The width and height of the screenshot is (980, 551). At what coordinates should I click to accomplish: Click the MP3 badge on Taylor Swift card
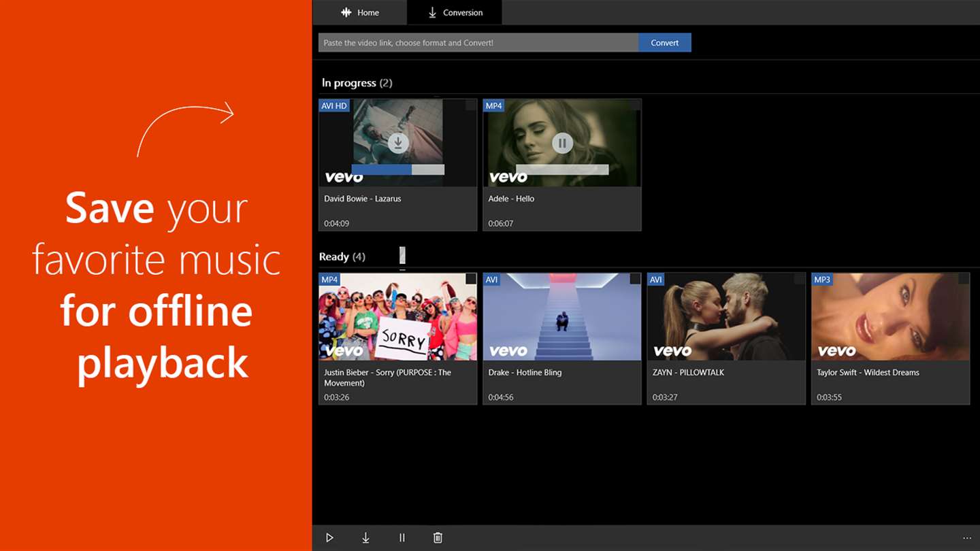(x=822, y=280)
